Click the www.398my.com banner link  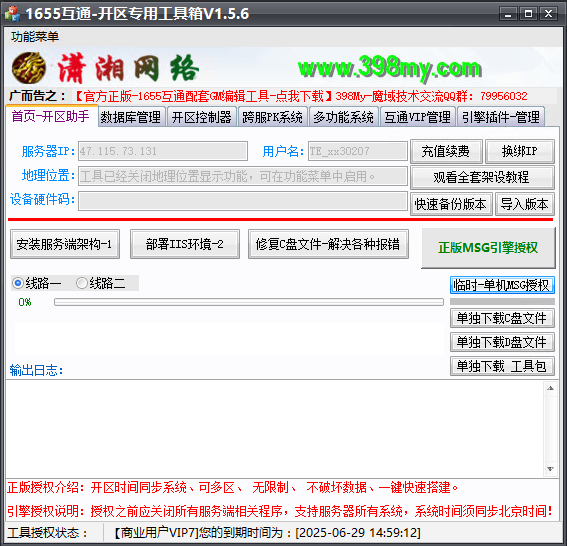click(389, 68)
